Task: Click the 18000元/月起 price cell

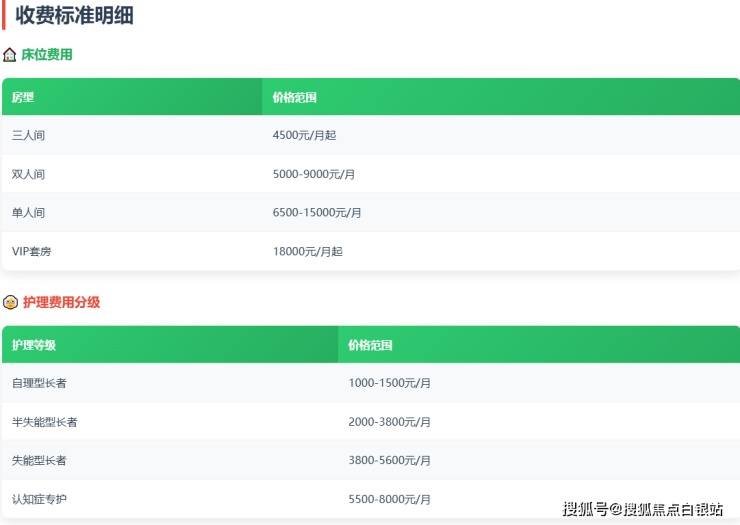Action: tap(307, 252)
